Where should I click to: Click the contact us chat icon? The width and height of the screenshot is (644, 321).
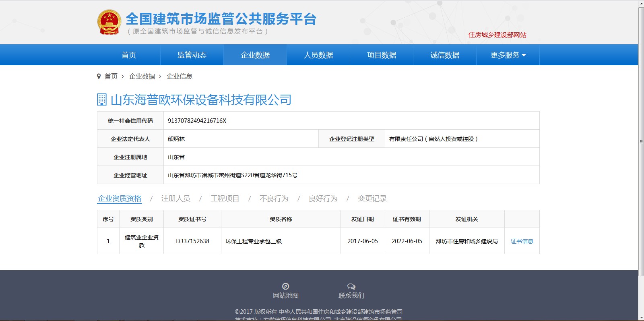coord(351,286)
